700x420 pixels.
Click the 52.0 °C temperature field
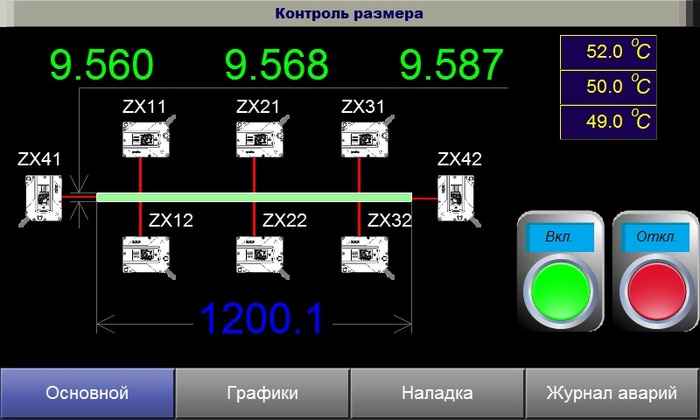tap(607, 51)
